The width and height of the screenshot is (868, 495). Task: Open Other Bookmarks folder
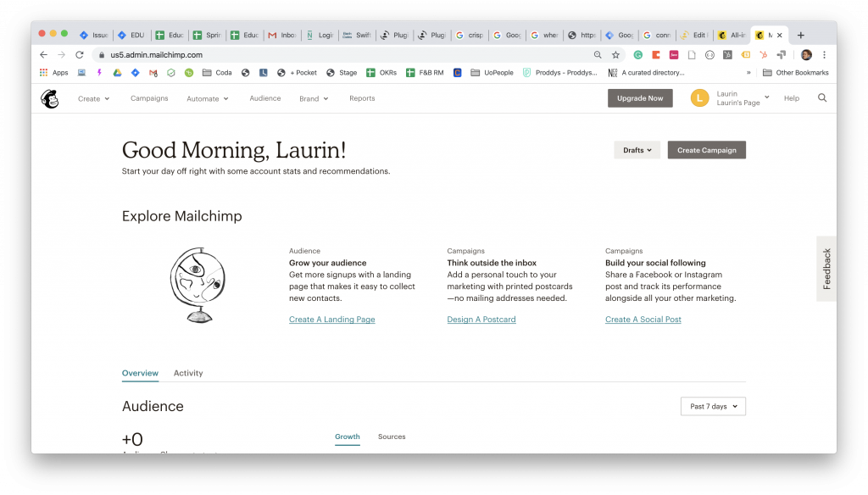point(796,73)
